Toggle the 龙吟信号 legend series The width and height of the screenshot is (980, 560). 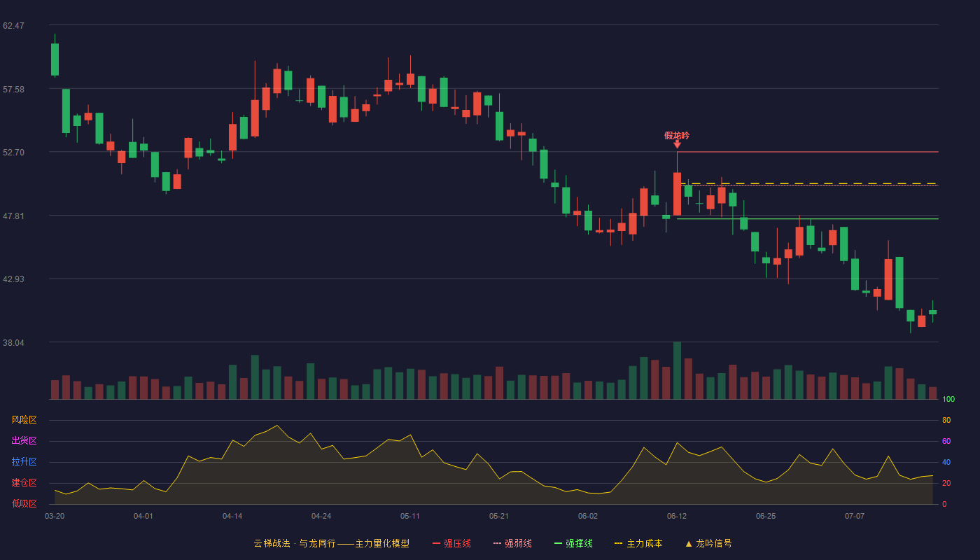click(708, 543)
